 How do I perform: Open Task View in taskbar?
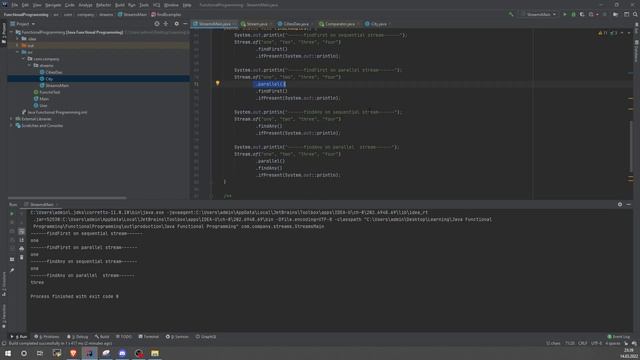[40, 353]
